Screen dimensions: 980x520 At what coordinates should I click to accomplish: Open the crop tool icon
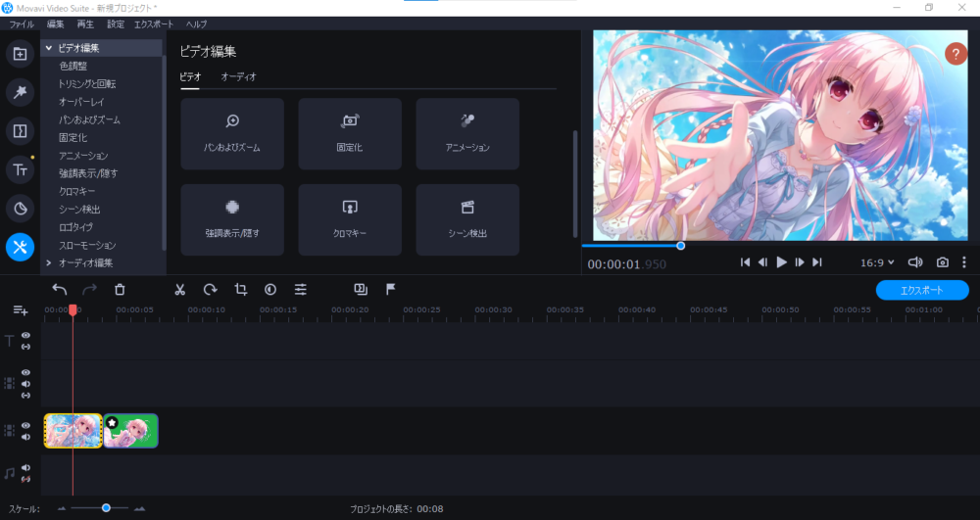(241, 289)
